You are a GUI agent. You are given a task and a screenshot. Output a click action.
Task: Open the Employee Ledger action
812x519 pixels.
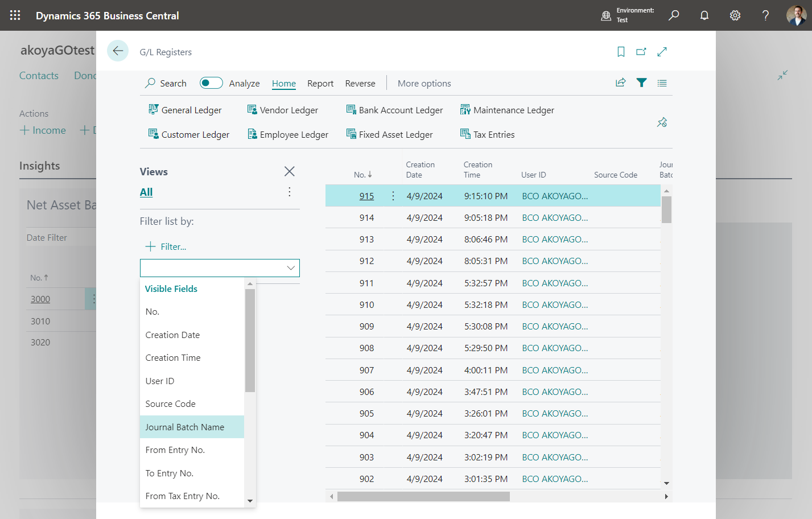[x=287, y=134]
